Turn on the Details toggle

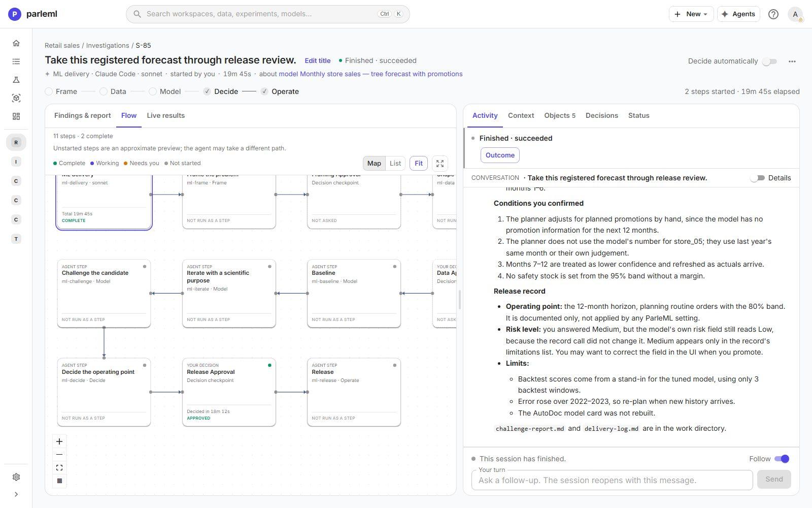click(757, 178)
